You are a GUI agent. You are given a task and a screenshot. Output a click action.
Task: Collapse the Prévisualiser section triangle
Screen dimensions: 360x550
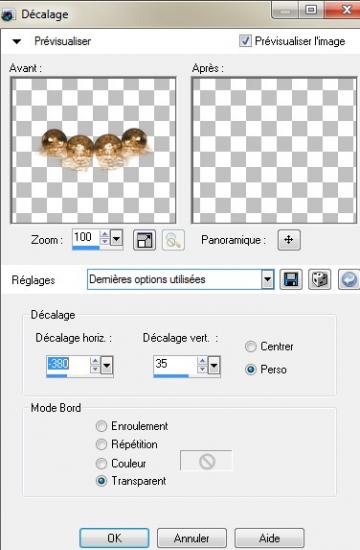click(16, 41)
